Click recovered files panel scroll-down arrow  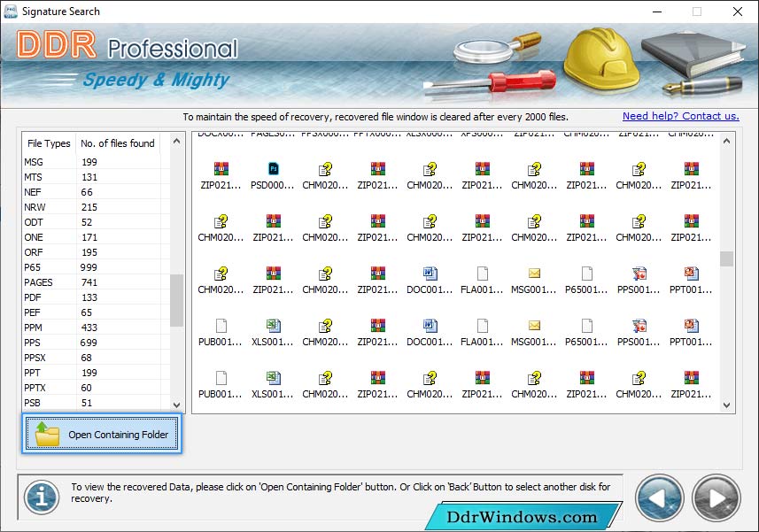726,405
